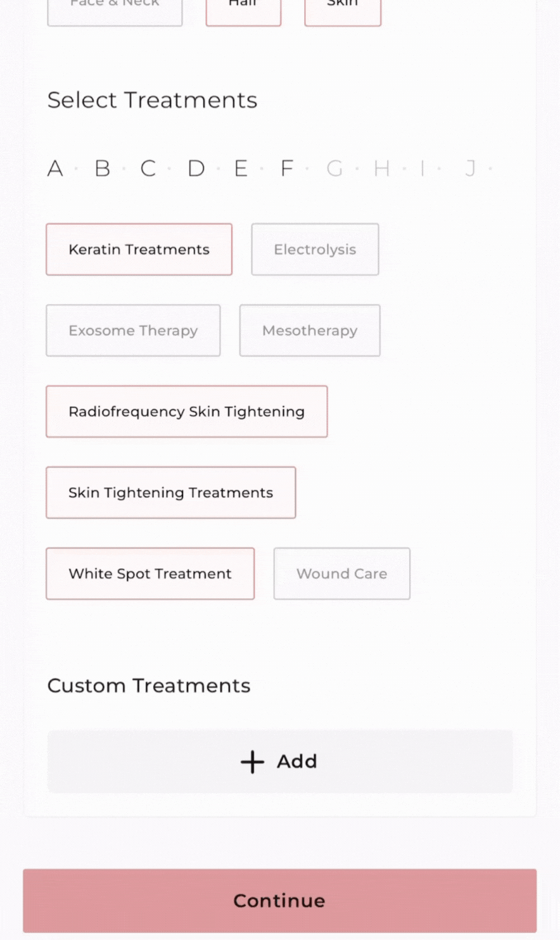Jump to letter B in alphabet index

102,168
